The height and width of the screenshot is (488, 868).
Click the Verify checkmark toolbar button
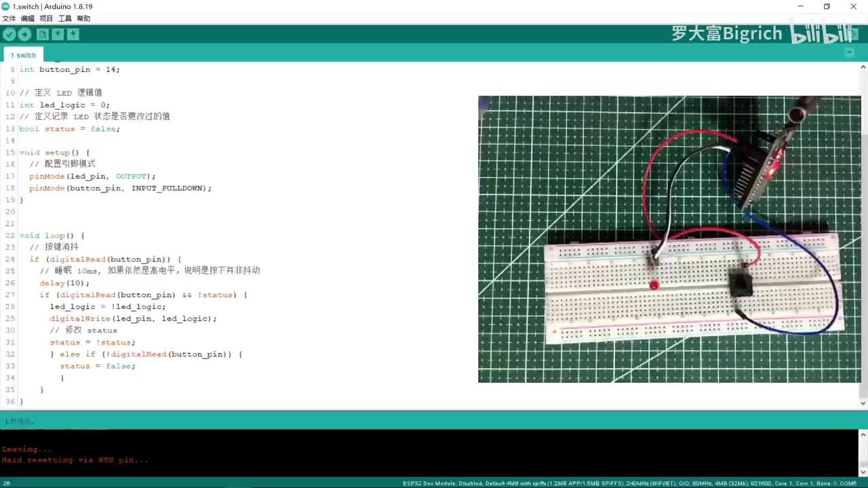click(9, 34)
